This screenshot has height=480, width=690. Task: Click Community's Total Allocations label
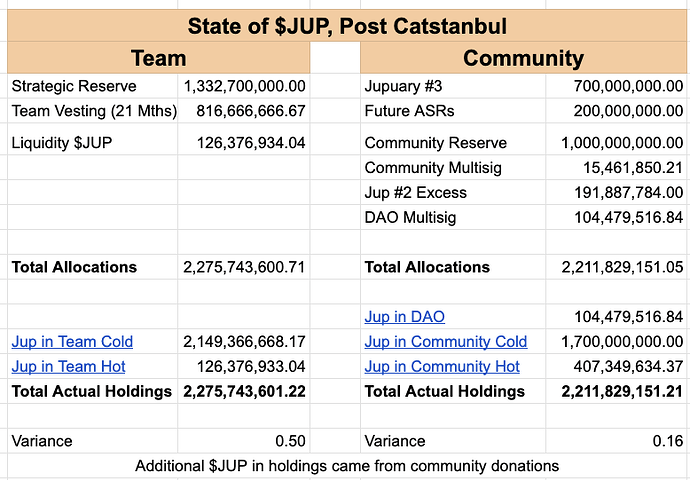click(x=427, y=267)
